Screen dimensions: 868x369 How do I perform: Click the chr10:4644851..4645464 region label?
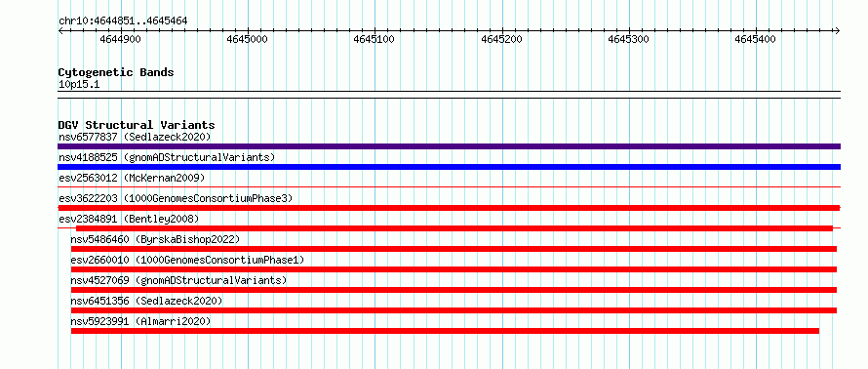point(123,21)
